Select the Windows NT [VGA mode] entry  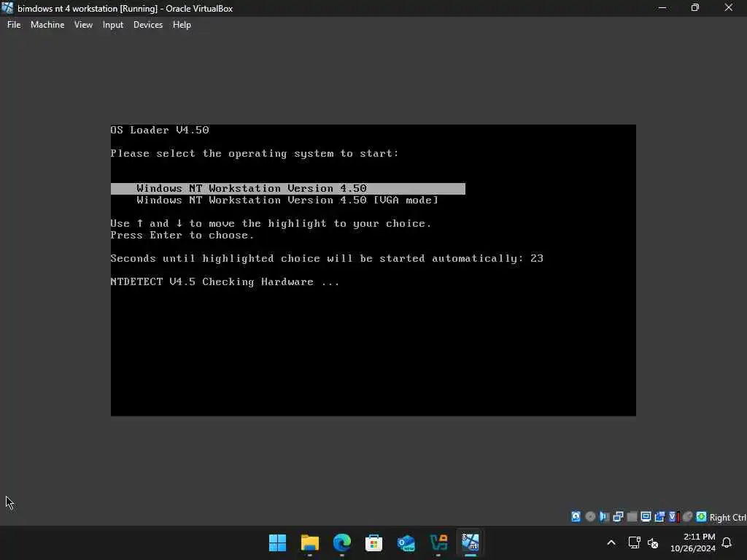point(287,201)
